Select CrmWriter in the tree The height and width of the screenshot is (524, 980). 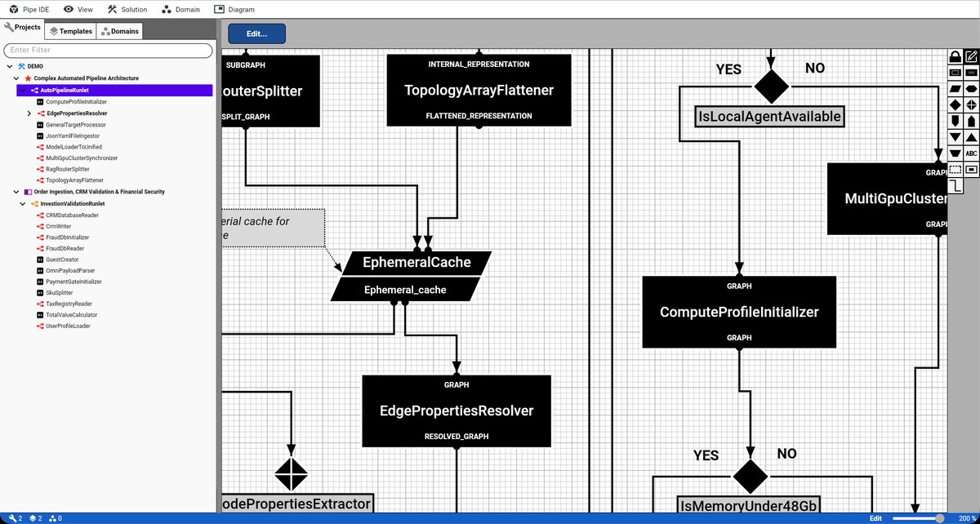pos(58,226)
